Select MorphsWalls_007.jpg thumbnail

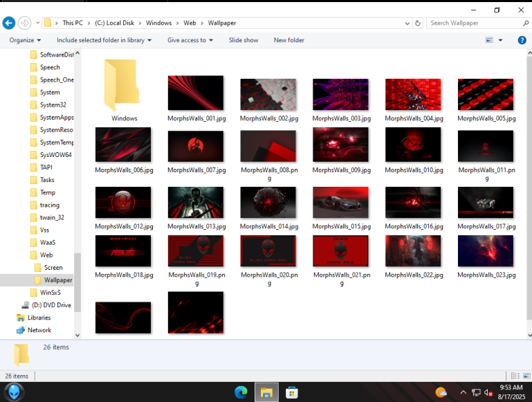[x=196, y=146]
